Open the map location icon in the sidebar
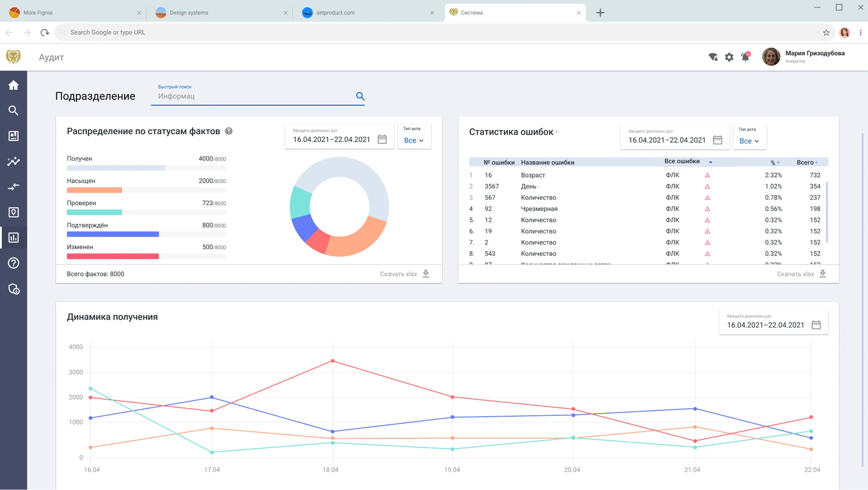The height and width of the screenshot is (490, 868). click(x=14, y=212)
